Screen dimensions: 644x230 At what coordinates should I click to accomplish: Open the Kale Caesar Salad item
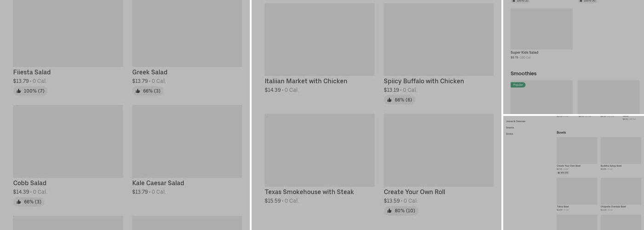click(x=158, y=183)
